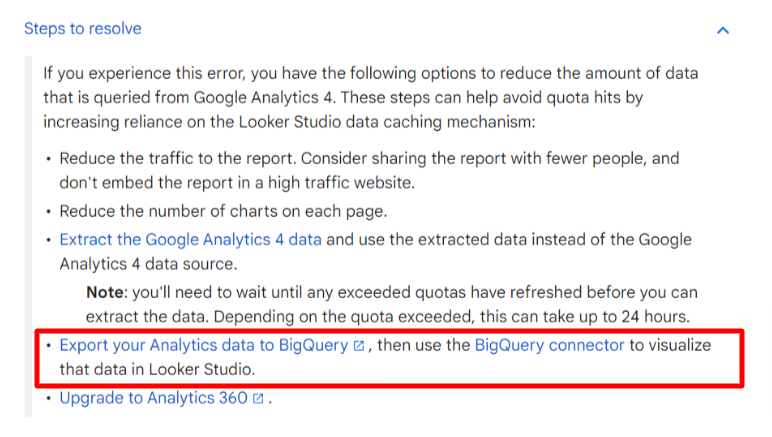
Task: Click the 'Steps to resolve' heading
Action: (83, 29)
